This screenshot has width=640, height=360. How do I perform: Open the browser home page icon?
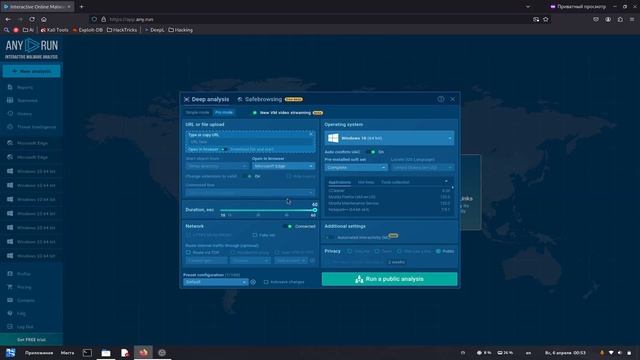point(44,19)
